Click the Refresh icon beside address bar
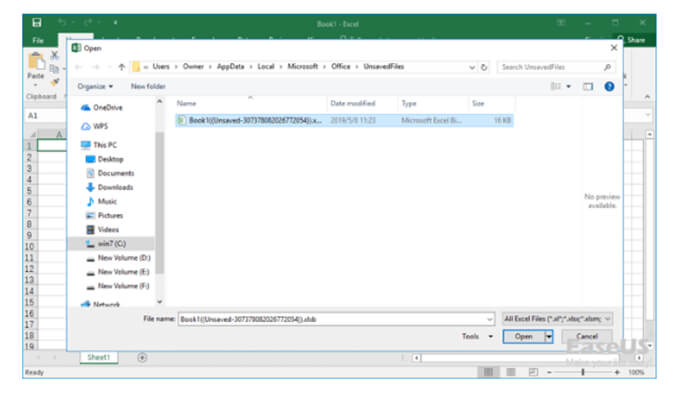Viewport: 700px width, 402px height. [484, 67]
